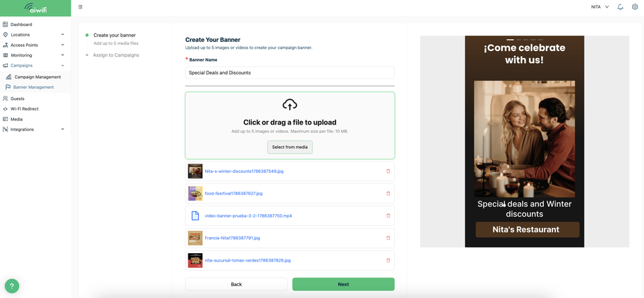The image size is (644, 298).
Task: Click the Wi-Fi Redirect icon
Action: click(6, 108)
